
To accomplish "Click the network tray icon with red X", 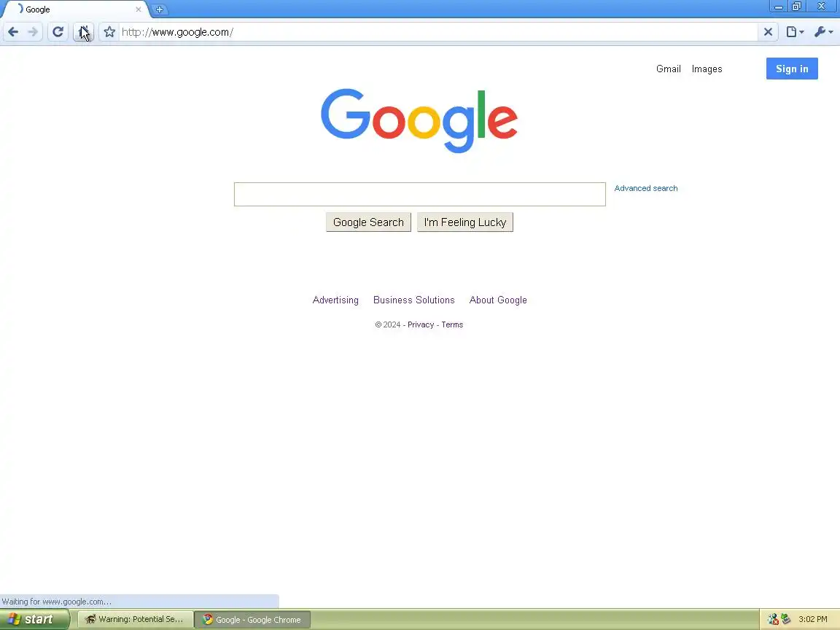I will [772, 619].
